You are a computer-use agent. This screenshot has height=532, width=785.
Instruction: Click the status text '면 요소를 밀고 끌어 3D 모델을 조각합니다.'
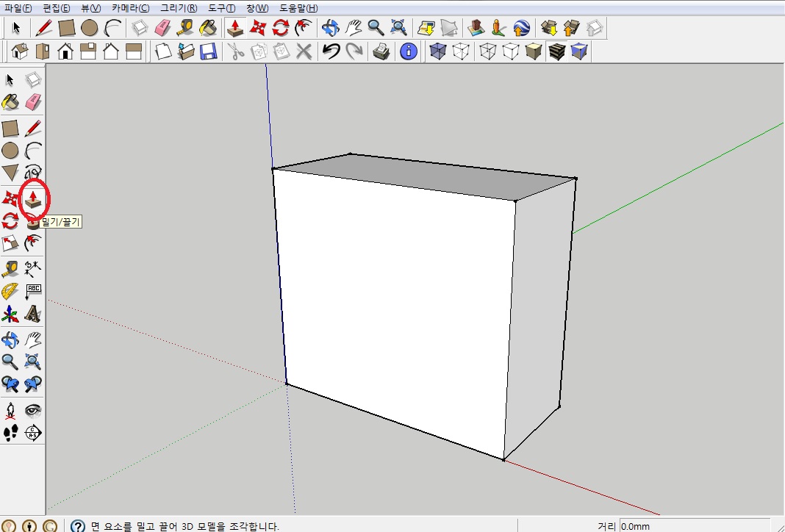184,526
